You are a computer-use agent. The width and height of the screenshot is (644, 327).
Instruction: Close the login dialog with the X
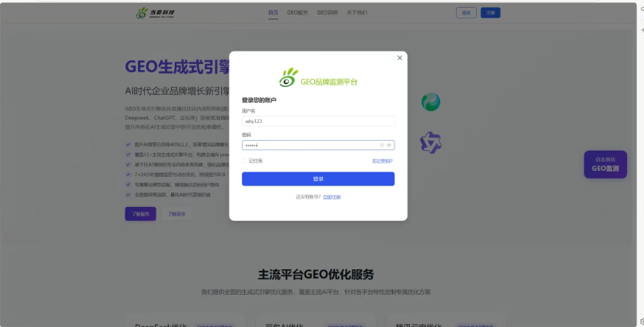(x=399, y=58)
